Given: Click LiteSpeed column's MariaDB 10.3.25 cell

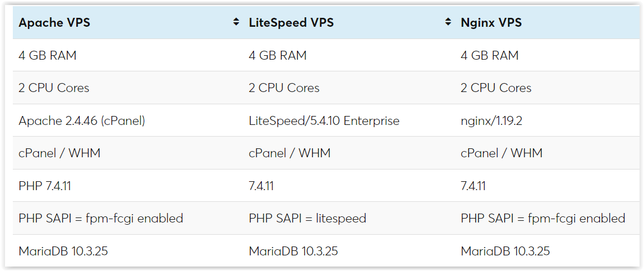Looking at the screenshot, I should click(x=349, y=251).
